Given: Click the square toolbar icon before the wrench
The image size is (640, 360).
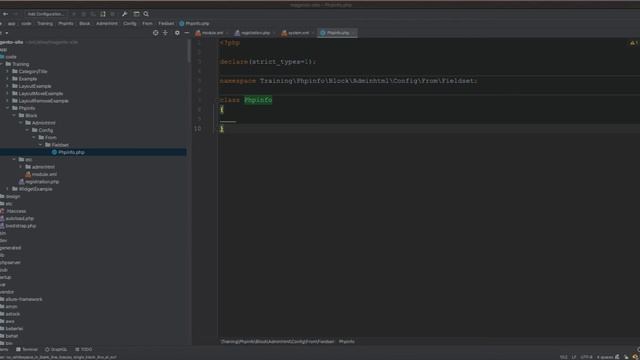Looking at the screenshot, I should point(103,14).
